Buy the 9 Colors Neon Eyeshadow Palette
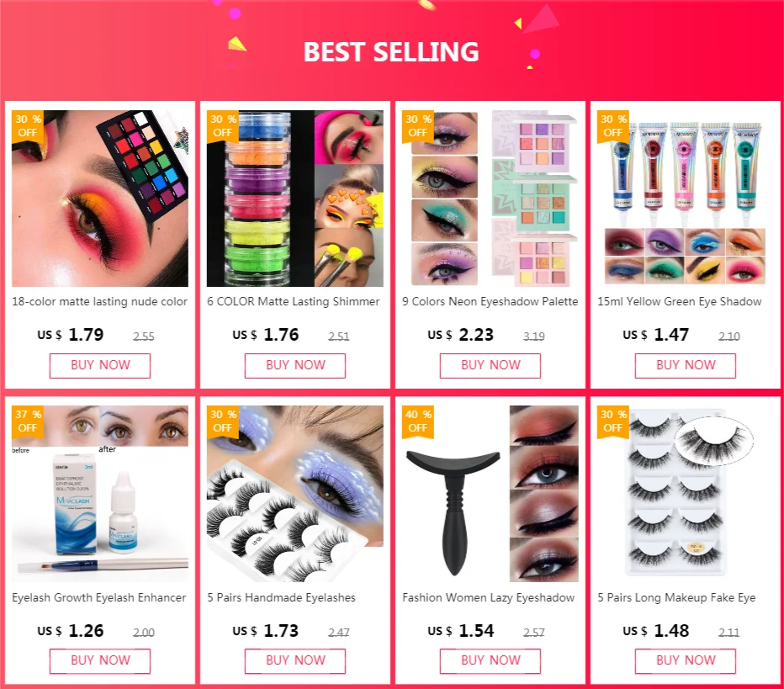The width and height of the screenshot is (784, 689). [x=490, y=365]
